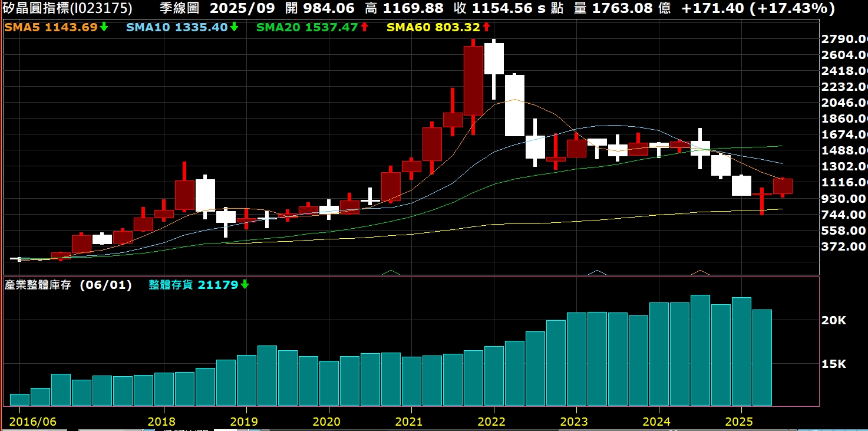Click the red up arrow beside SMA60

click(x=486, y=27)
